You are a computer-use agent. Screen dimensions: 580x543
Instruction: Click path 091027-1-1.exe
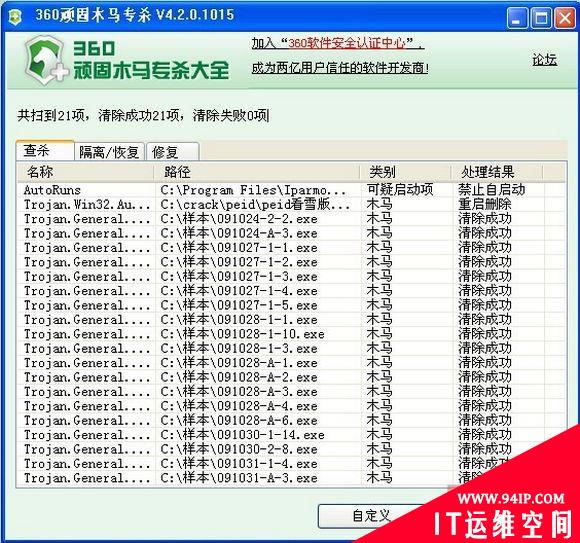pos(239,248)
